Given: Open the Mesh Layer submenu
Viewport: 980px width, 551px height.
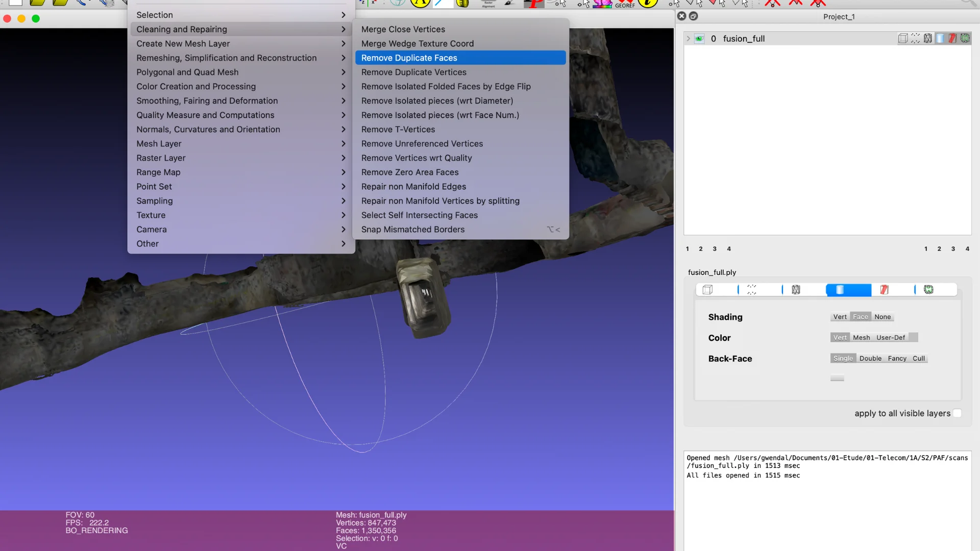Looking at the screenshot, I should tap(241, 143).
